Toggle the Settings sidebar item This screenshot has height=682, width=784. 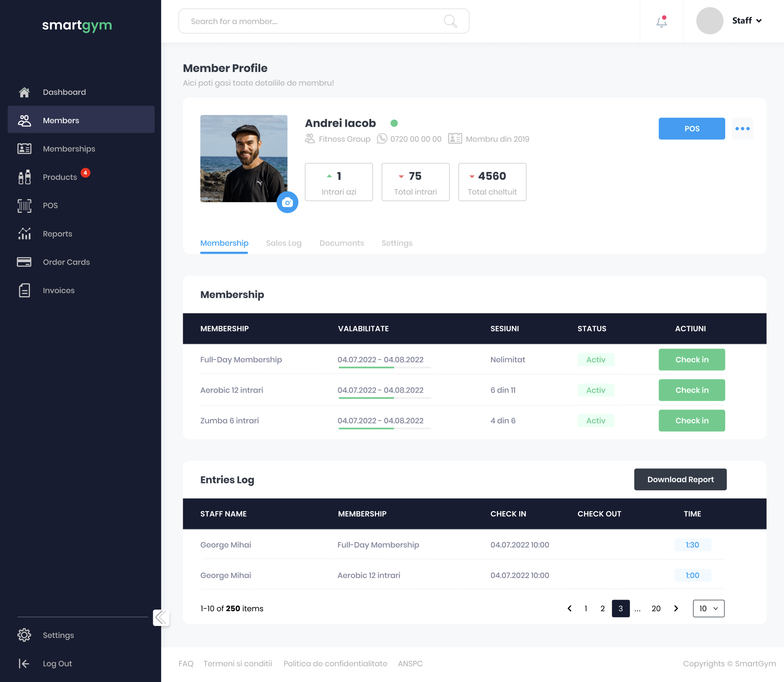coord(58,635)
